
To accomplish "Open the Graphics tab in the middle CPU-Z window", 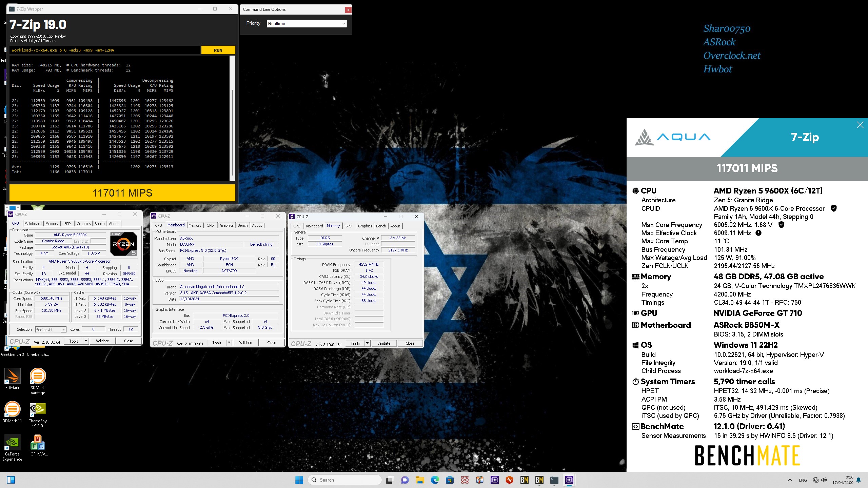I will (x=227, y=225).
